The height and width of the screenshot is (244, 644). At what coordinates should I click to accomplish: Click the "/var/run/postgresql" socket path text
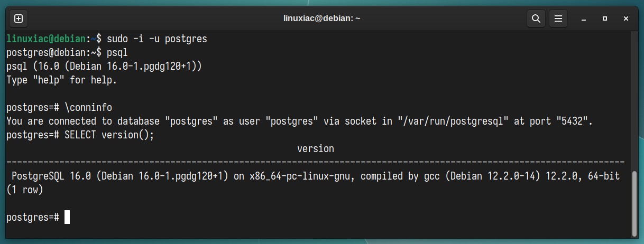click(453, 121)
